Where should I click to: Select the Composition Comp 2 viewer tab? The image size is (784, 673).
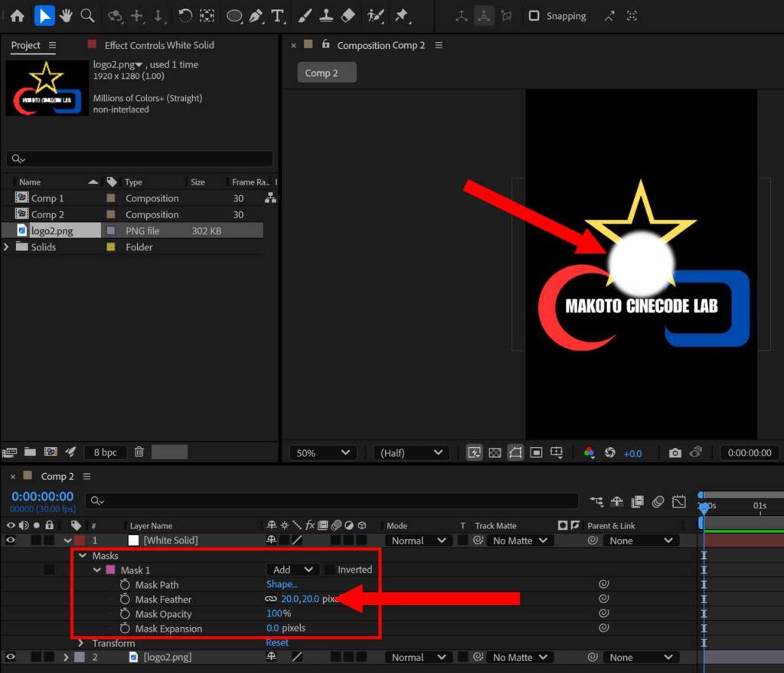[x=381, y=45]
